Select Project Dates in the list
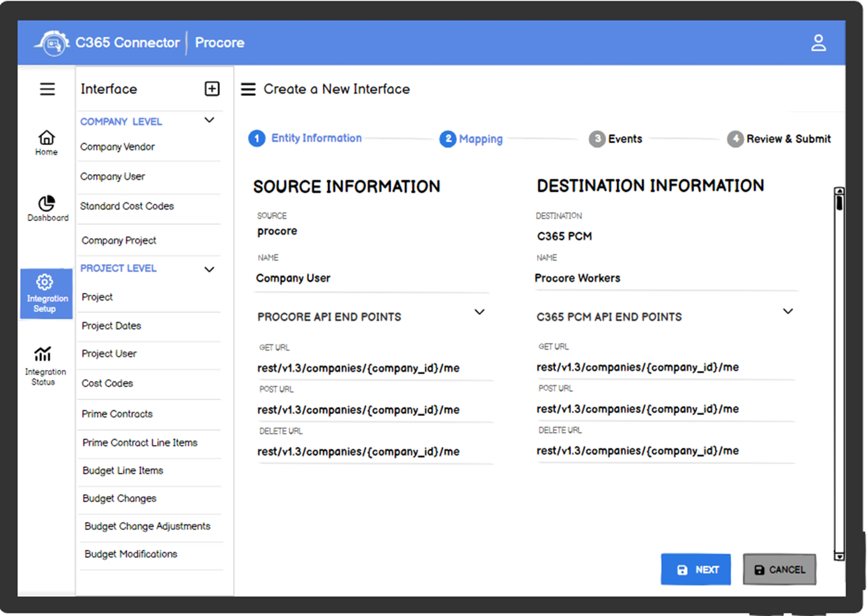The image size is (868, 616). click(x=111, y=326)
